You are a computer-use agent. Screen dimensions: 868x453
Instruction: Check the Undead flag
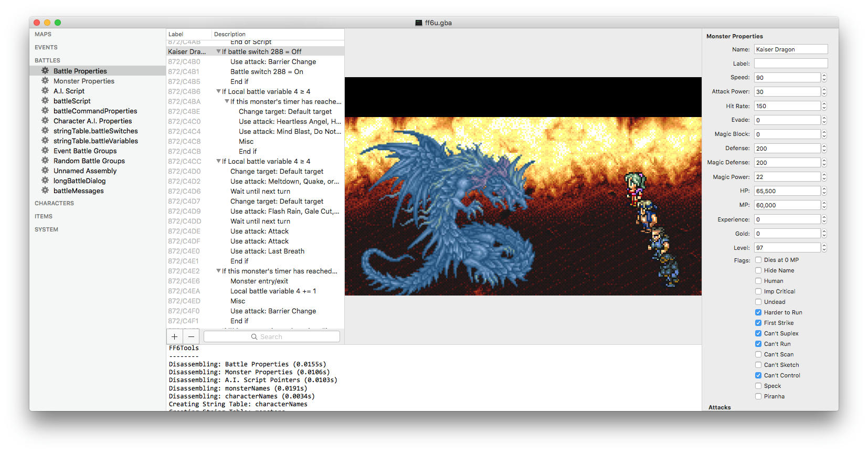(x=758, y=302)
